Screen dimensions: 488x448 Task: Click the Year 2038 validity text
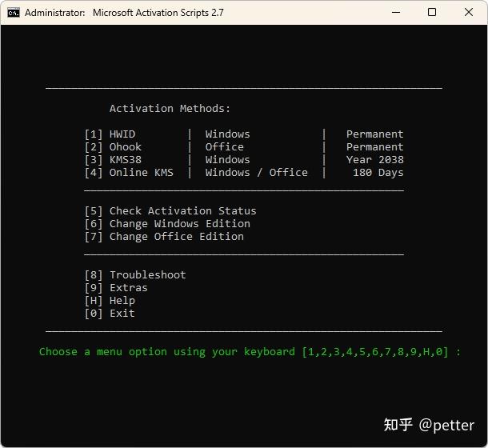(x=374, y=160)
